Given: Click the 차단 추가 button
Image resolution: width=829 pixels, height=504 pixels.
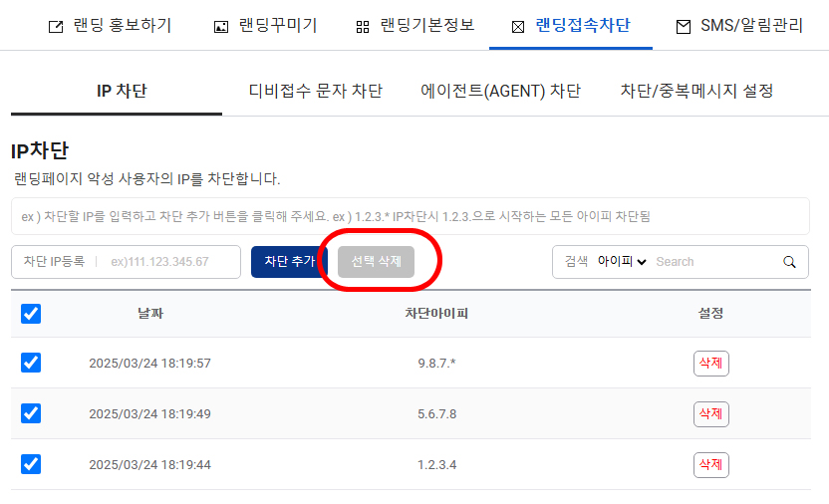Looking at the screenshot, I should click(x=289, y=262).
